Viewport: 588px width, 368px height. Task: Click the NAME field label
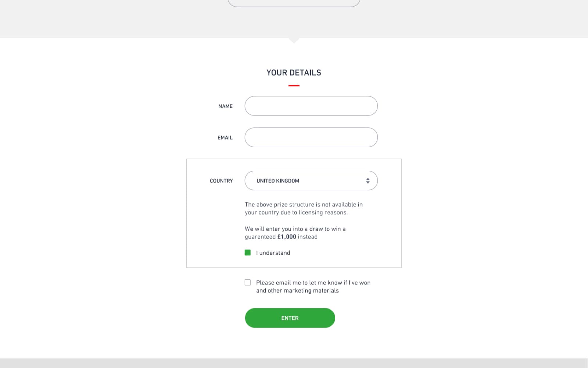click(x=225, y=106)
